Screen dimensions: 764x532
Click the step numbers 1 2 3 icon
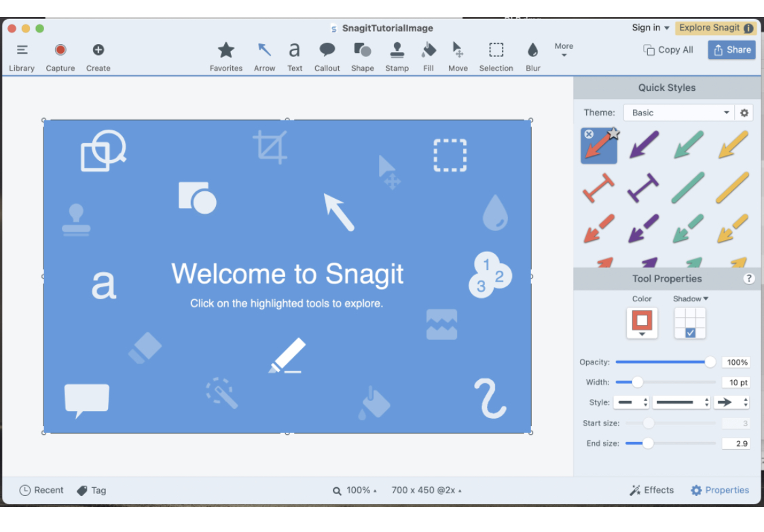click(490, 275)
